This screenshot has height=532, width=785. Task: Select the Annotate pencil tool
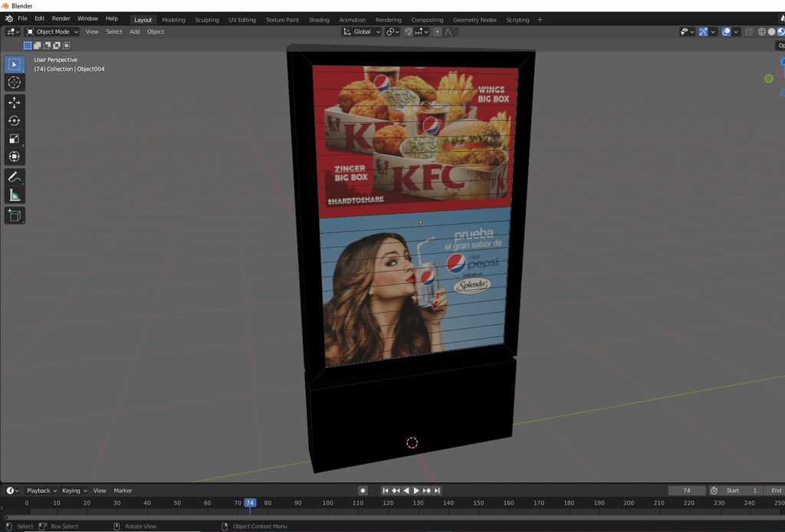click(14, 177)
